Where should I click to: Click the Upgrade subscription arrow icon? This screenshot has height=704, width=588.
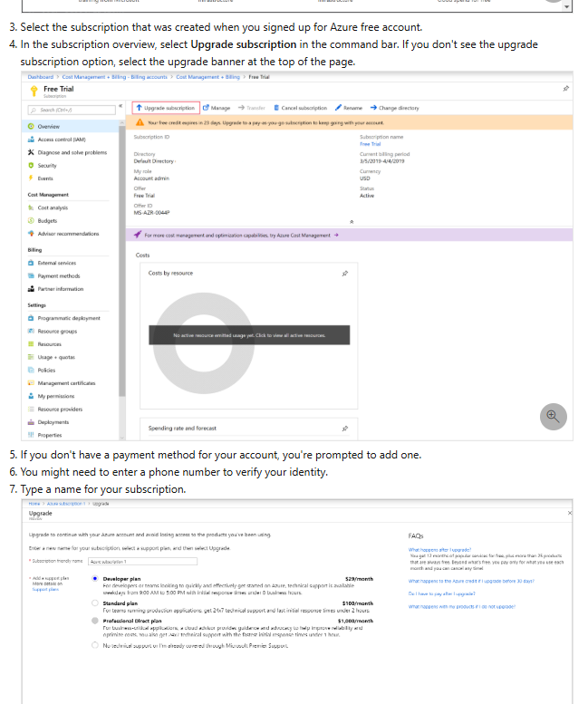140,108
